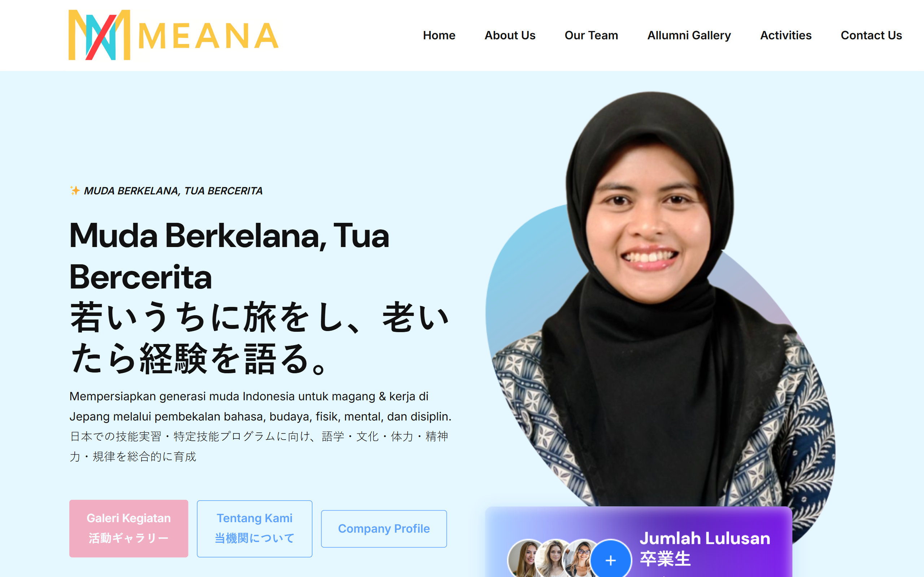Click the Jumlah Lulusan card heading
The image size is (924, 577).
pos(705,538)
